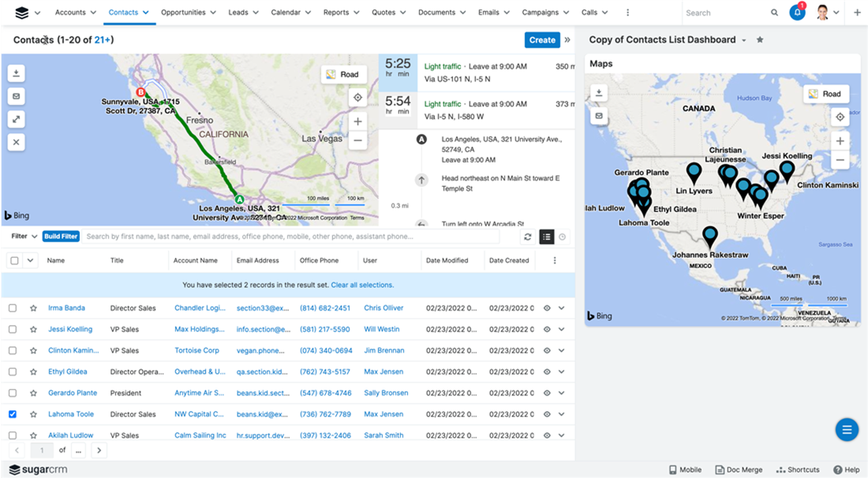Click the Clear all selections link
The height and width of the screenshot is (478, 868).
(x=362, y=285)
